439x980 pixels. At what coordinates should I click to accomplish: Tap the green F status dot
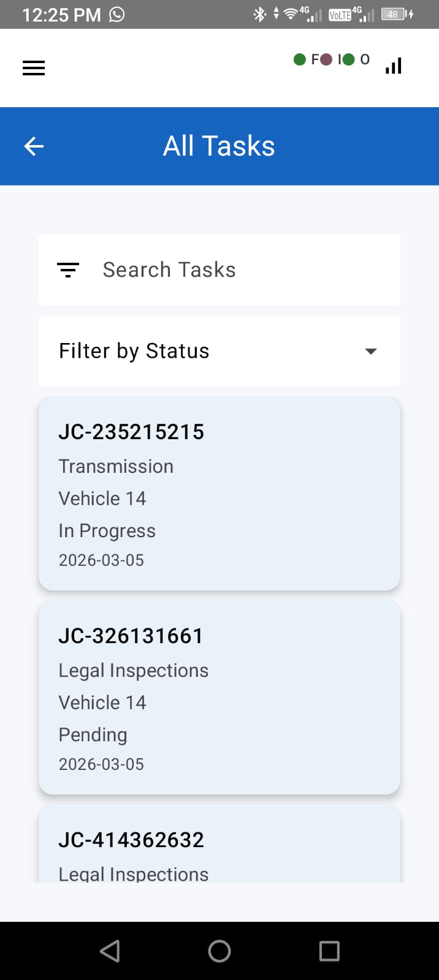tap(300, 59)
